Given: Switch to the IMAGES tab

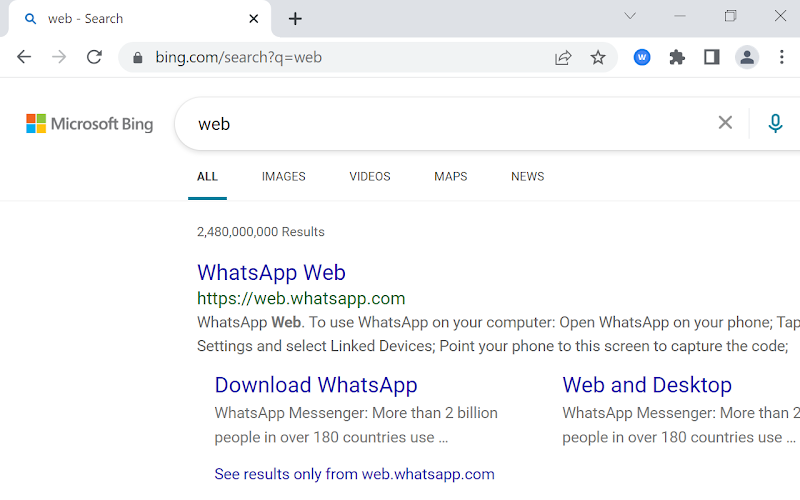Looking at the screenshot, I should click(x=284, y=177).
